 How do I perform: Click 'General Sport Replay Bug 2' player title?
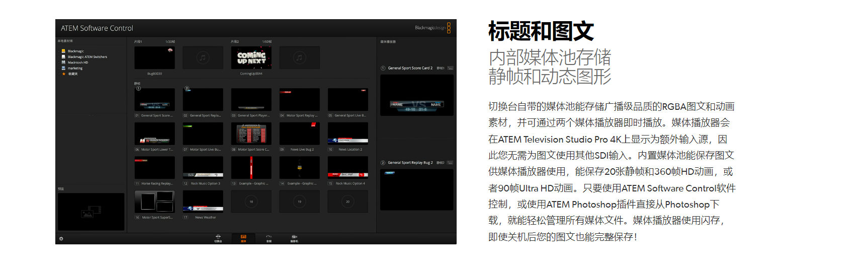pyautogui.click(x=410, y=163)
